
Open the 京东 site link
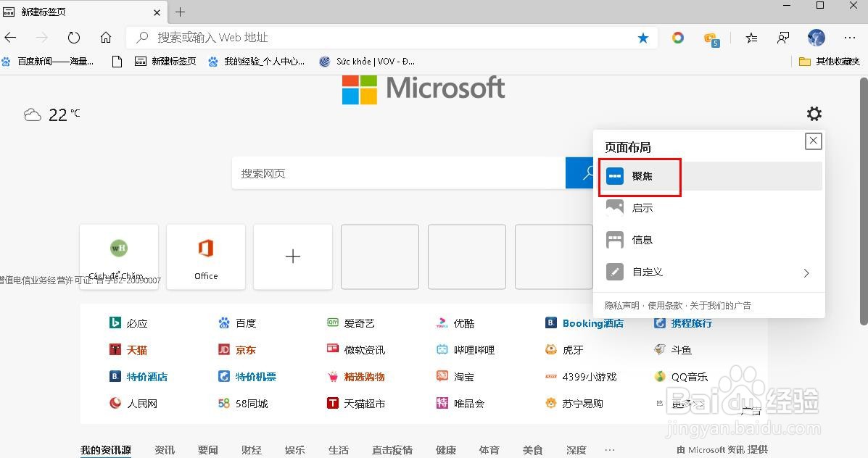coord(237,349)
